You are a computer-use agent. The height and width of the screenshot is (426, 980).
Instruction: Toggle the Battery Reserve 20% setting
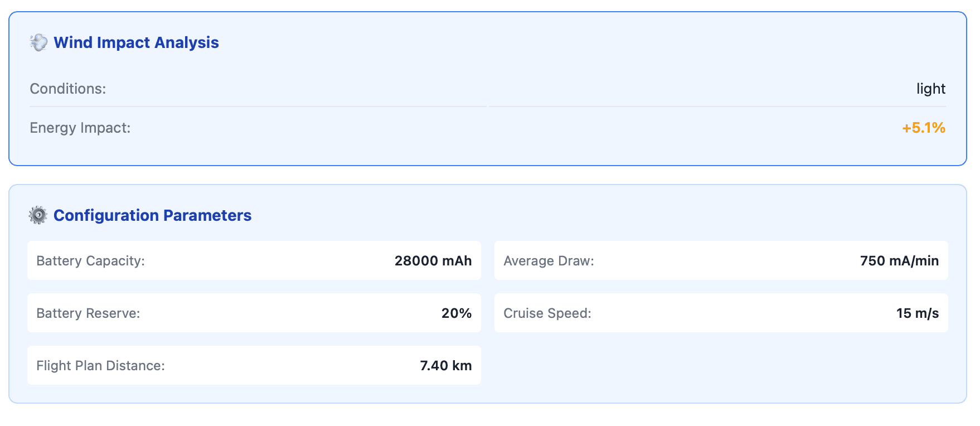(x=254, y=313)
